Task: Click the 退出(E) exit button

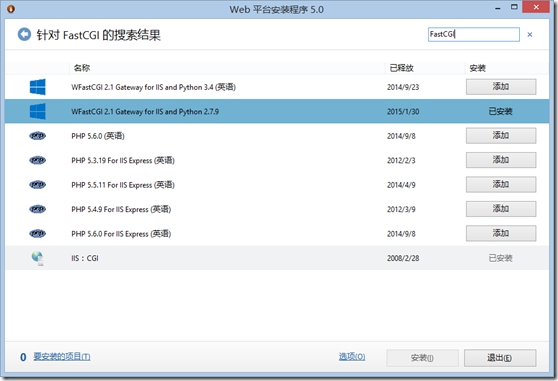Action: pyautogui.click(x=500, y=358)
